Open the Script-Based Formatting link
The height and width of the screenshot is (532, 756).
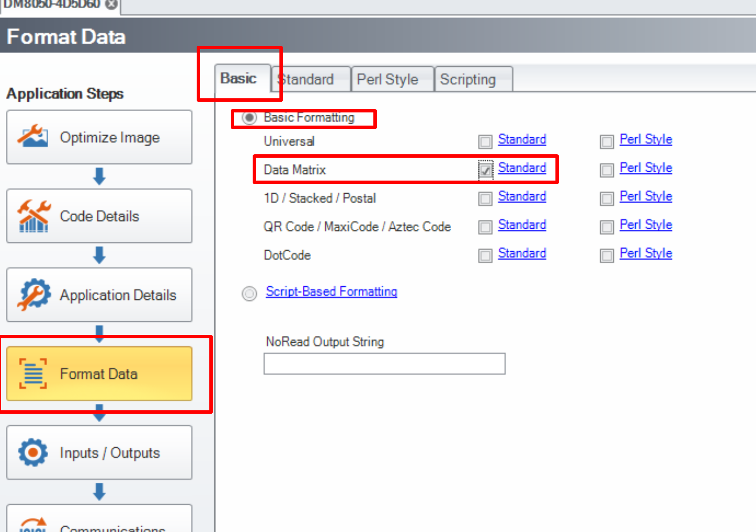331,292
